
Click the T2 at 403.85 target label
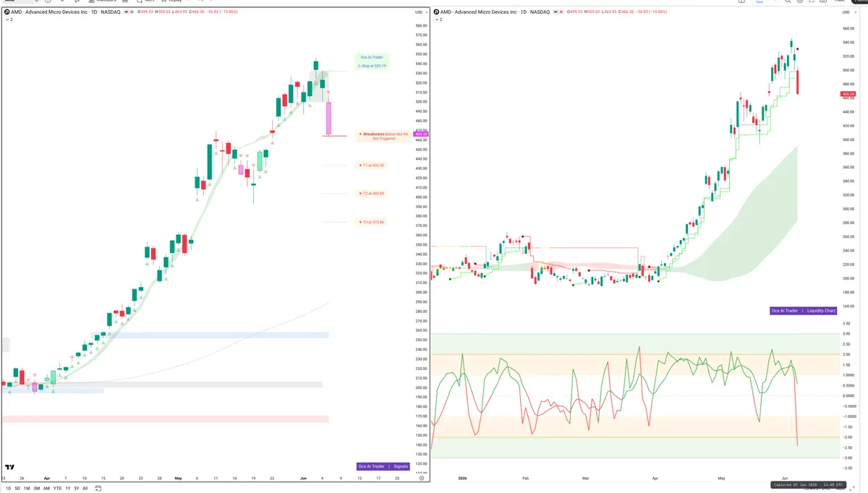[x=372, y=194]
